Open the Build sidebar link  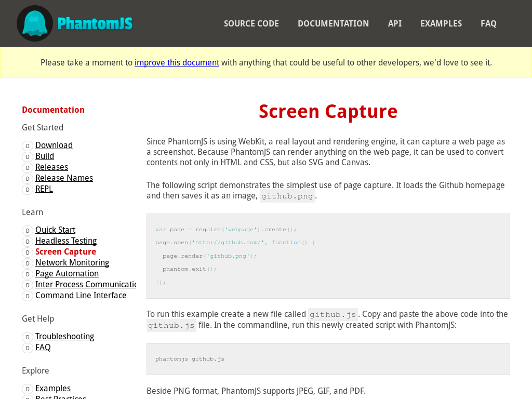tap(45, 156)
